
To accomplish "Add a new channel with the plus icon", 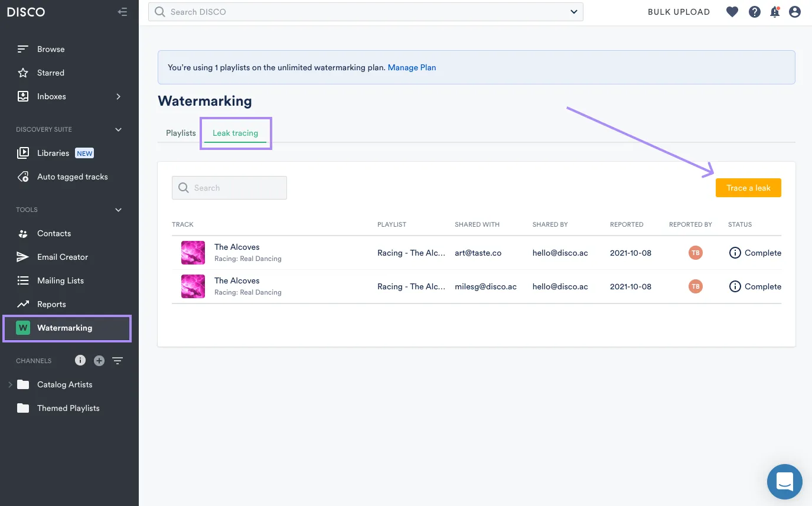I will point(99,360).
